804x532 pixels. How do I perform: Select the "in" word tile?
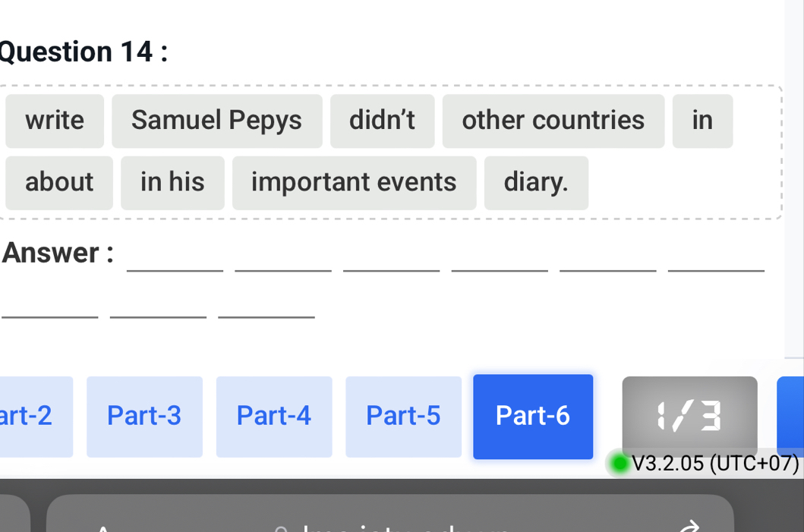tap(702, 121)
